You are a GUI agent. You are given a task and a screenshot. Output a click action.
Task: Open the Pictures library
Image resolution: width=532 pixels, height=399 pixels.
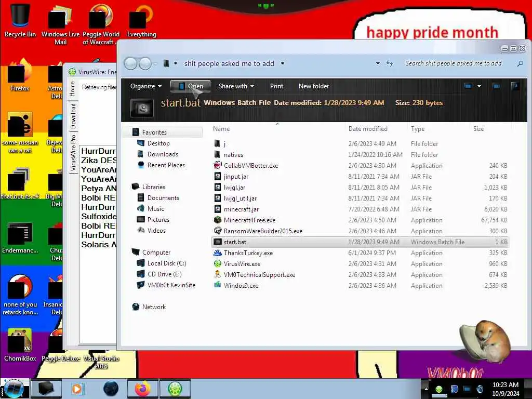[158, 220]
